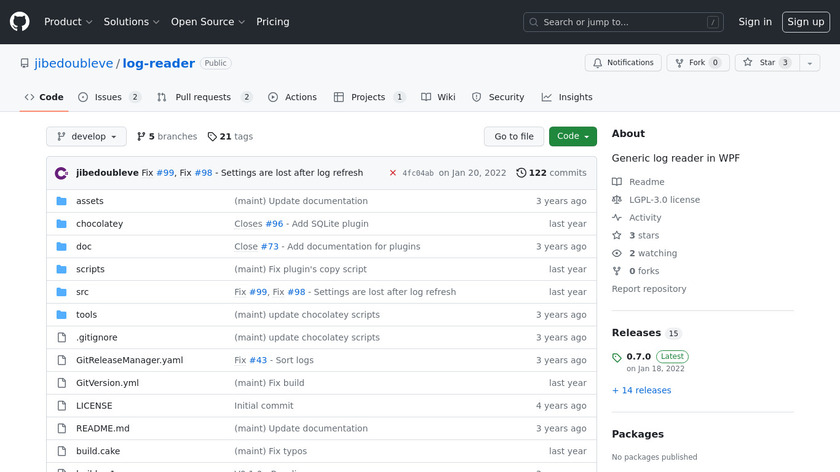Switch to the Issues tab
Image resolution: width=840 pixels, height=472 pixels.
coord(109,97)
